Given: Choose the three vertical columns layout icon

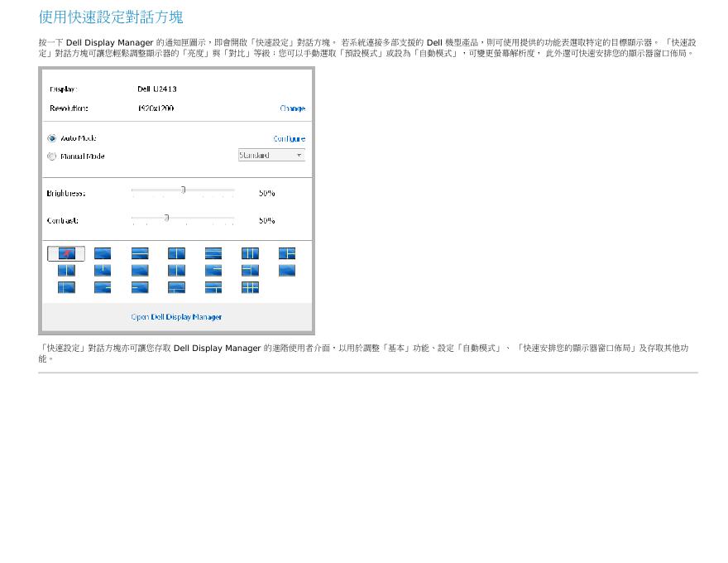Looking at the screenshot, I should point(250,253).
